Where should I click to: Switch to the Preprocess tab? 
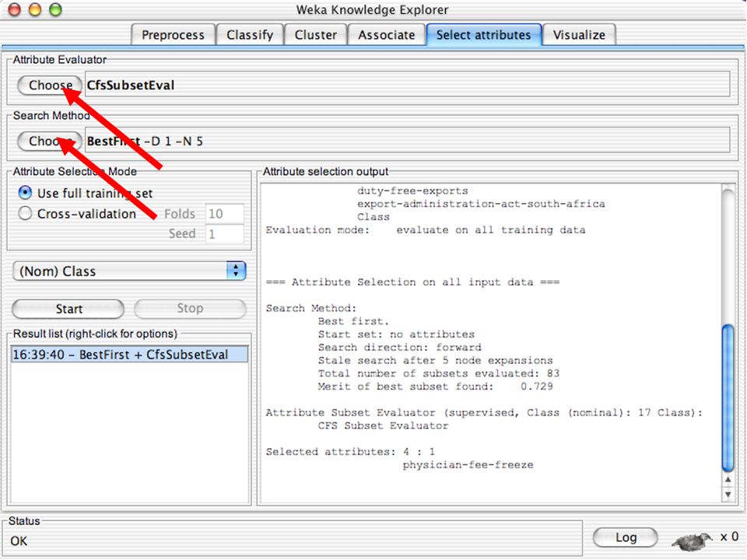click(173, 35)
